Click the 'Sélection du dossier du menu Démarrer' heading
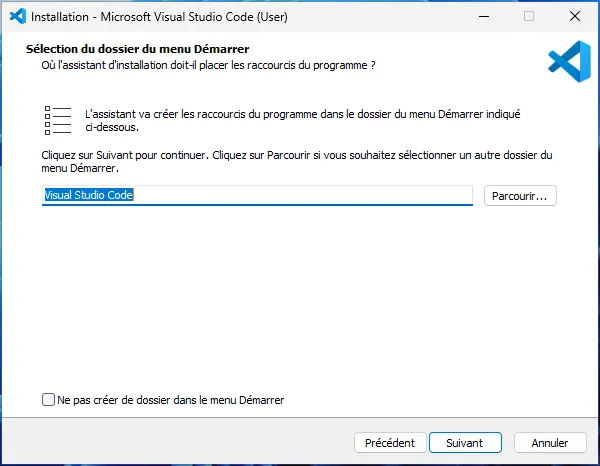 (x=137, y=49)
